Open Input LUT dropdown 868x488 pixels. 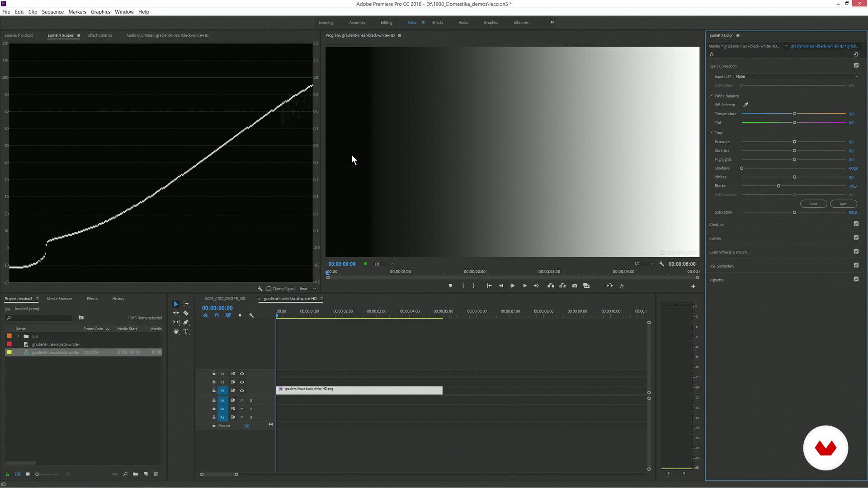[797, 76]
